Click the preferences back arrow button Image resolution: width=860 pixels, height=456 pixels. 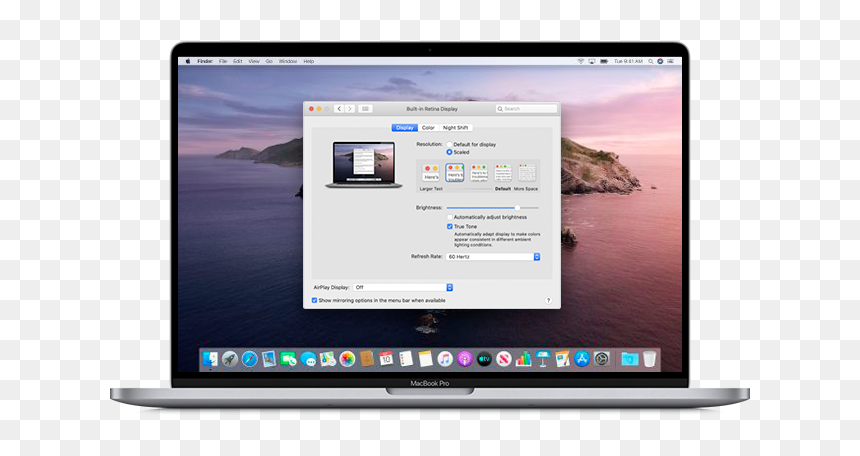[x=339, y=109]
